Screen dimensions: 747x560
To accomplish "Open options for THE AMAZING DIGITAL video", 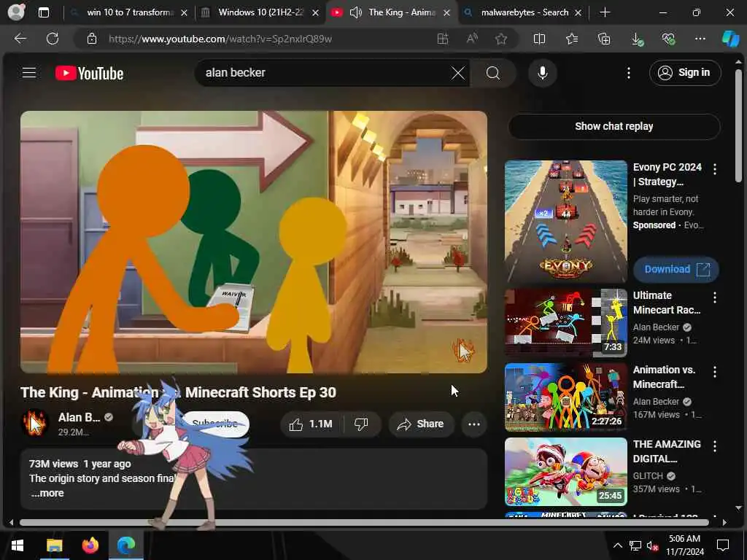I will (x=715, y=446).
